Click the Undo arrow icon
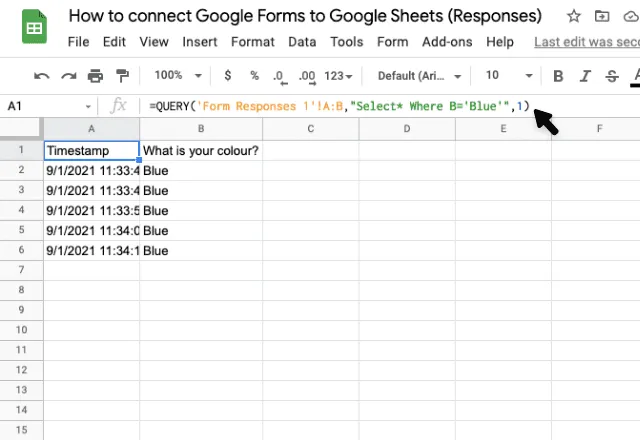The height and width of the screenshot is (440, 640). [x=42, y=76]
